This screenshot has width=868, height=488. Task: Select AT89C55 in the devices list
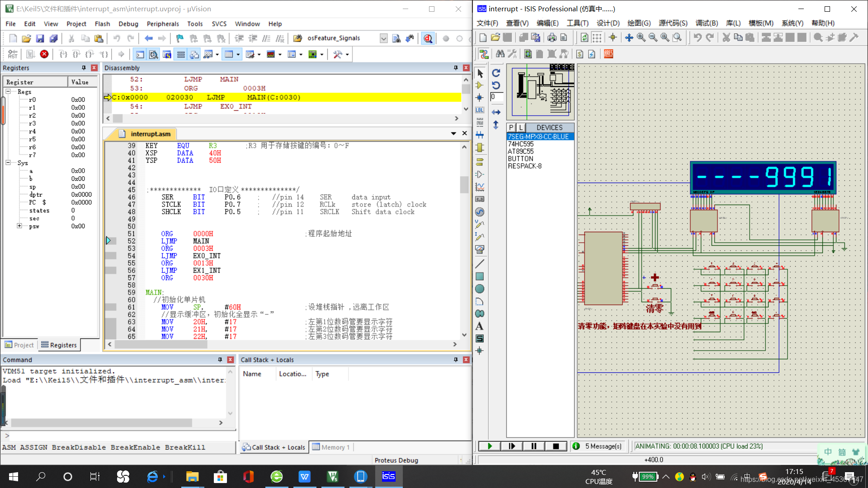click(521, 151)
